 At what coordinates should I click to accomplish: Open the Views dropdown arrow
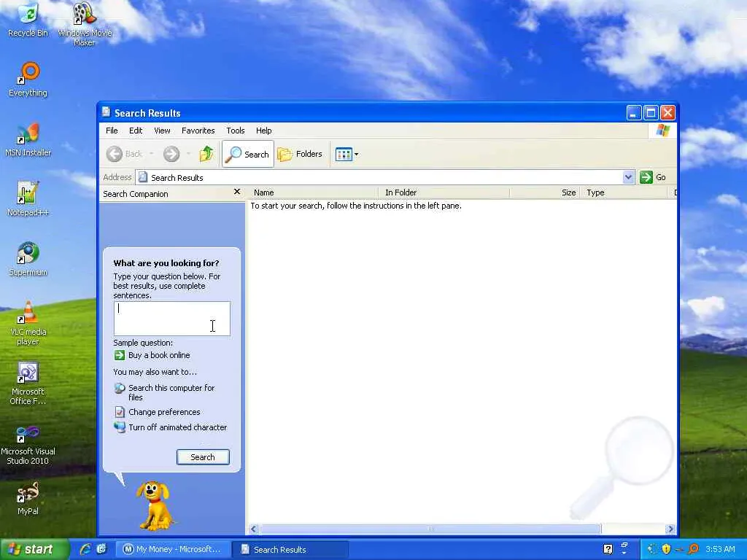click(356, 155)
